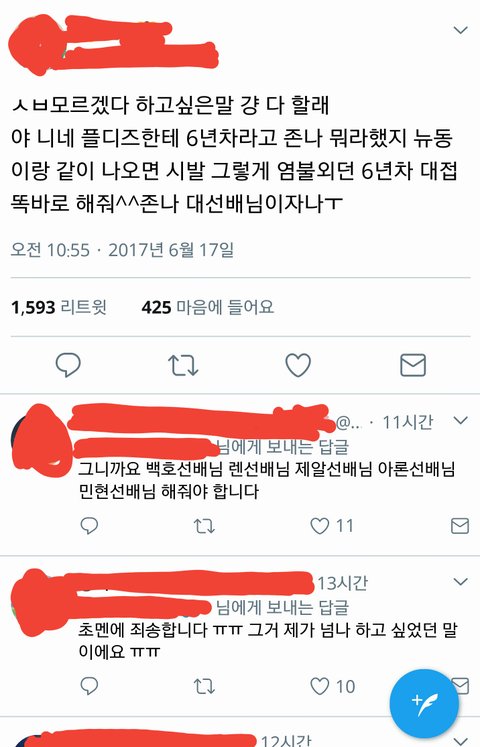Like the main tweet with heart icon
The image size is (480, 747).
298,365
